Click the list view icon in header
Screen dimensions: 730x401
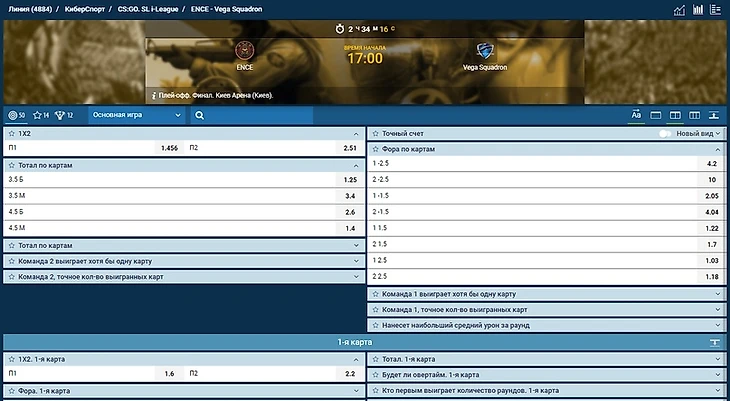click(x=716, y=10)
